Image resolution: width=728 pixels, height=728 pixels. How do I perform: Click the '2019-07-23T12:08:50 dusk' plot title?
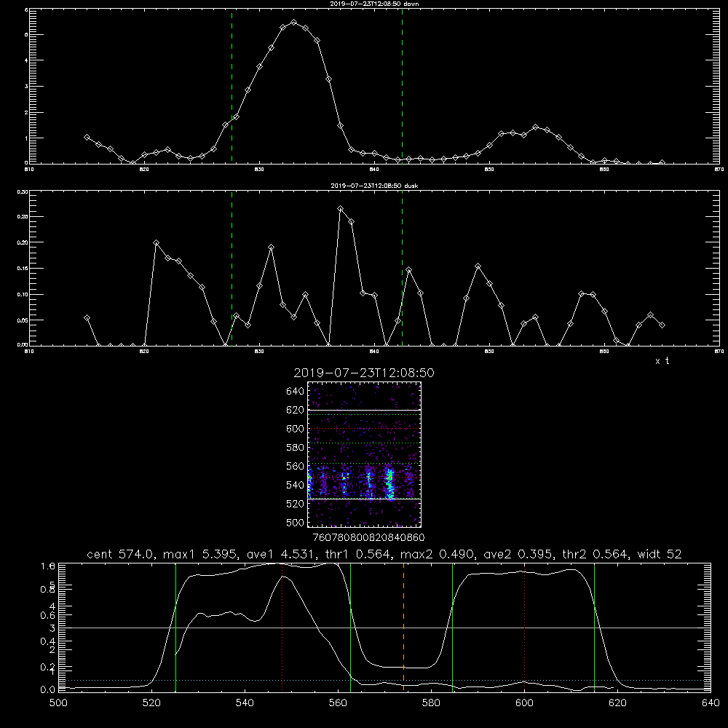(x=374, y=186)
